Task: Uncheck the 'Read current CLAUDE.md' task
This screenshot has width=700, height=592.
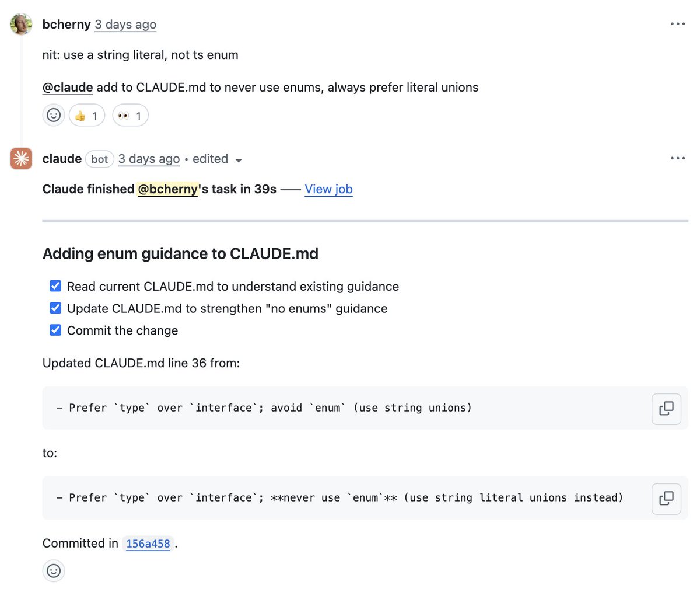Action: click(55, 286)
